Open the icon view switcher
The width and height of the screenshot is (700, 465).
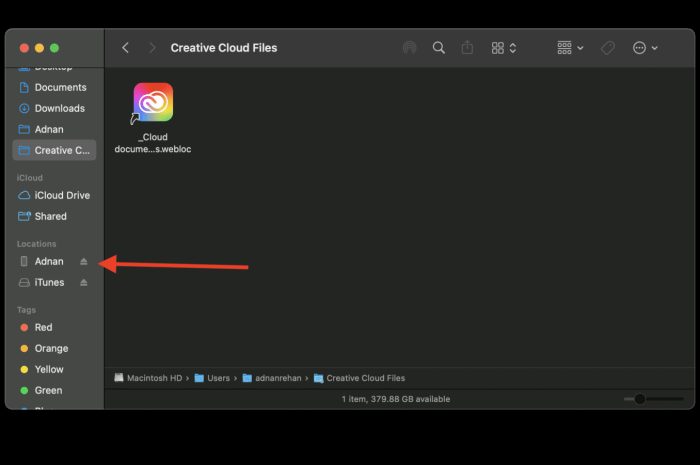[x=504, y=48]
